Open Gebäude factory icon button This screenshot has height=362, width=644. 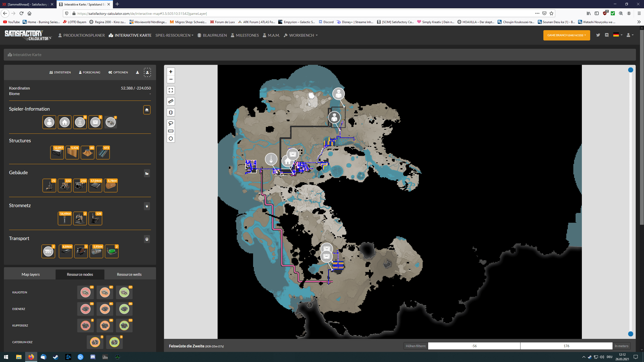click(147, 173)
